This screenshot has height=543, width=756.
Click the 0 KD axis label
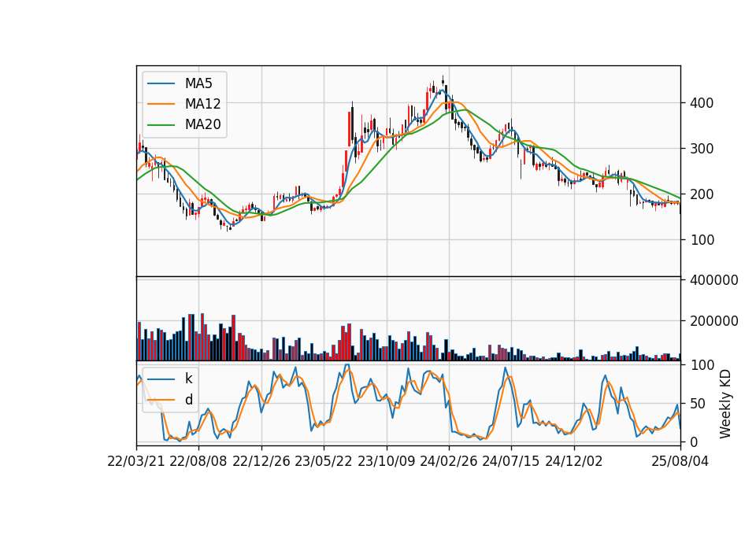coord(695,441)
